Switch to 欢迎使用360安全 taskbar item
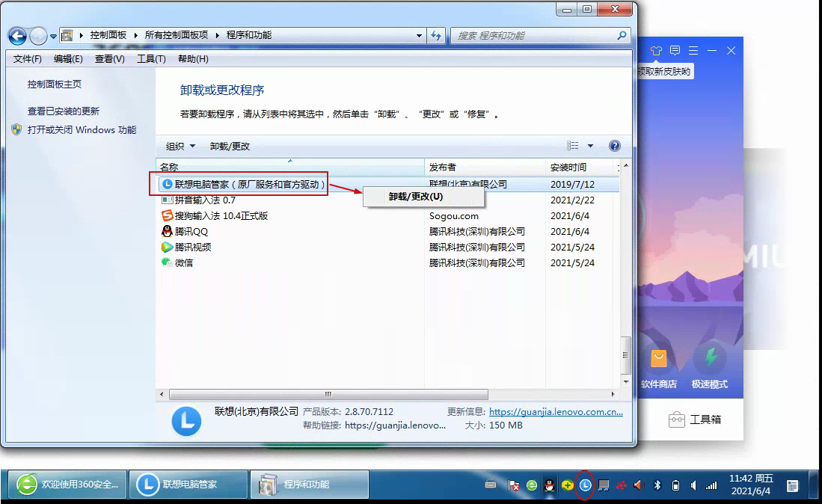822x504 pixels. (x=67, y=485)
